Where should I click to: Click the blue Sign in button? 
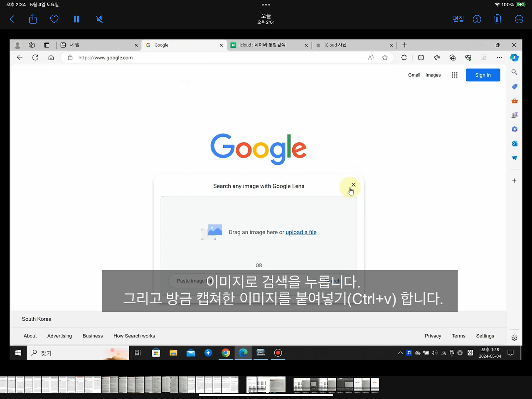[x=483, y=75]
